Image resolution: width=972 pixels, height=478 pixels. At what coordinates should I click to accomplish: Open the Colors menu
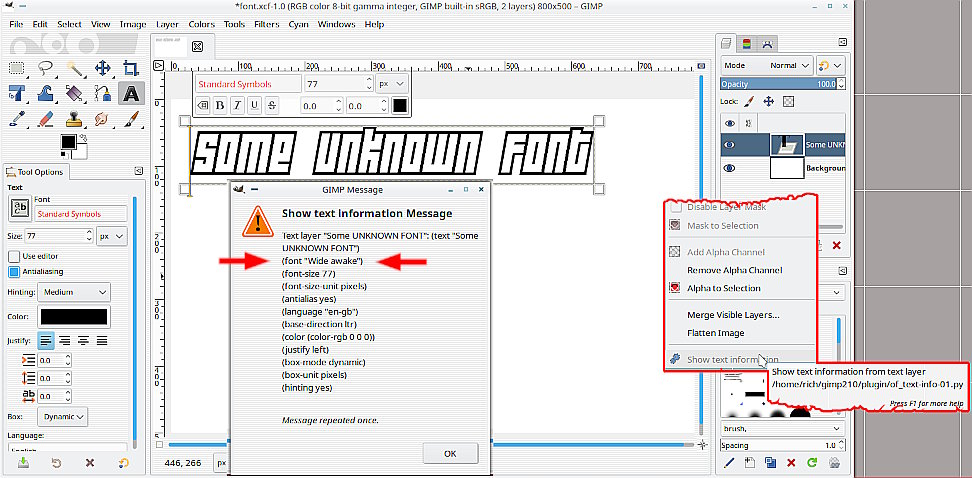point(201,24)
